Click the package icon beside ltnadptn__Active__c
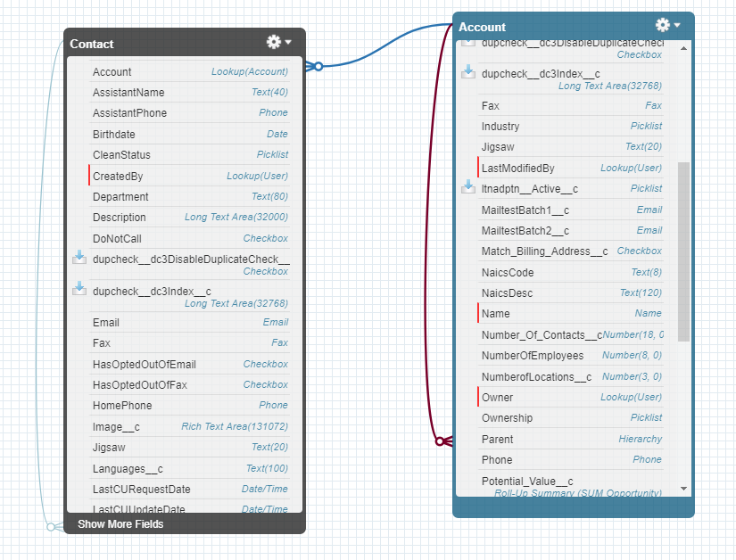The width and height of the screenshot is (736, 560). point(468,186)
